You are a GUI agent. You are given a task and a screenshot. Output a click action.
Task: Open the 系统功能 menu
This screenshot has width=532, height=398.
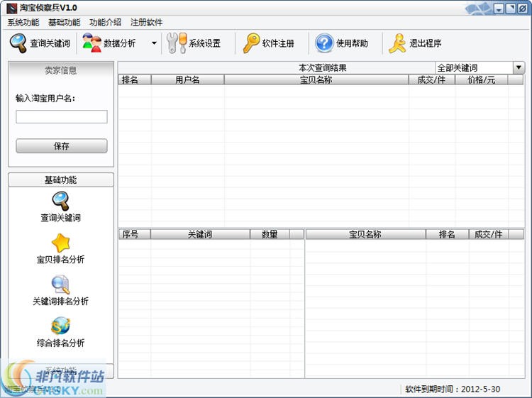click(x=23, y=23)
